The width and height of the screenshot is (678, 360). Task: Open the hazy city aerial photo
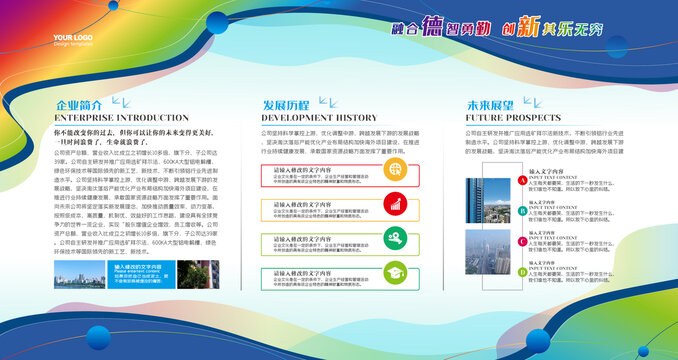(488, 252)
